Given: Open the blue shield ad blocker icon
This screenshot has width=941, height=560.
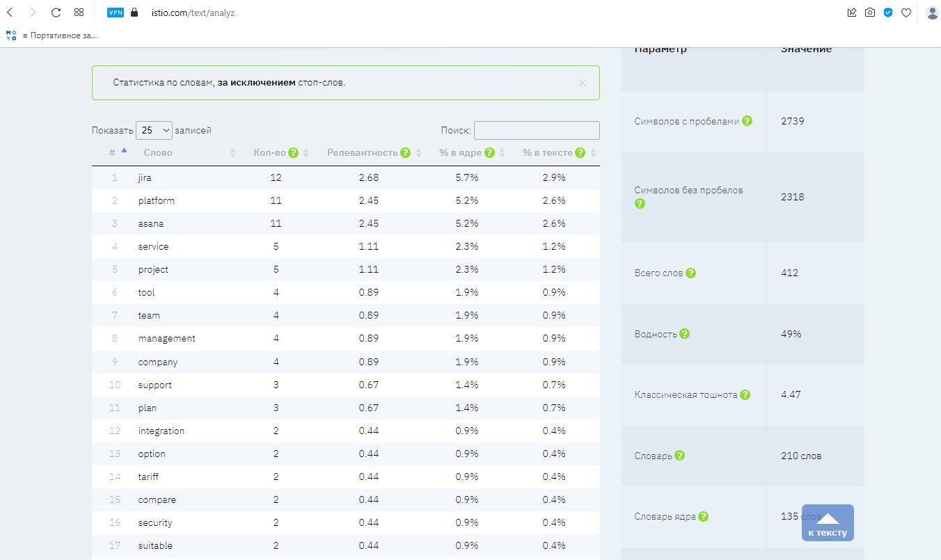Looking at the screenshot, I should pyautogui.click(x=888, y=13).
